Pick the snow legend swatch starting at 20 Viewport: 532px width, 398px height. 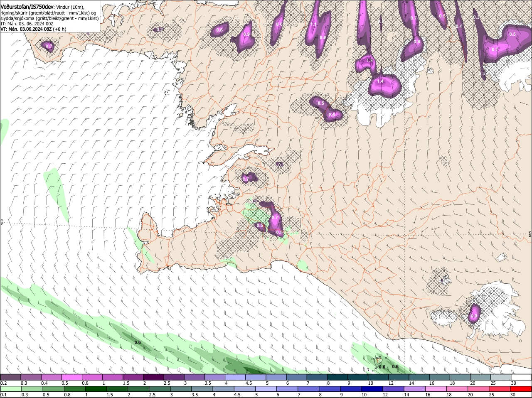[480, 377]
